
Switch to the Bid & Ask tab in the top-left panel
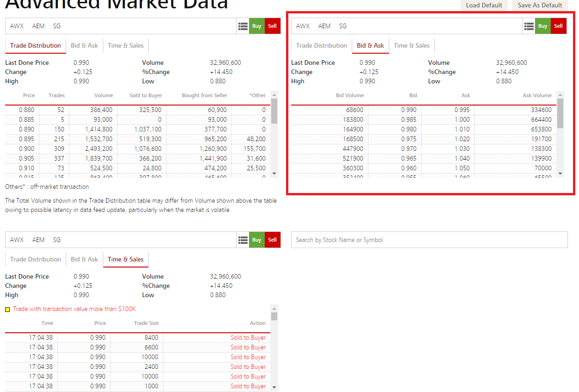click(84, 46)
